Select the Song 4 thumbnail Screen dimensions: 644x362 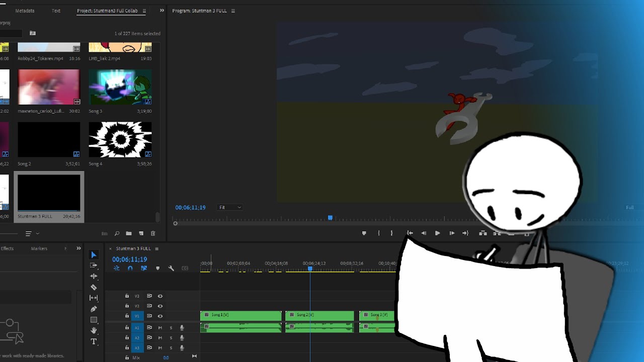(x=120, y=140)
